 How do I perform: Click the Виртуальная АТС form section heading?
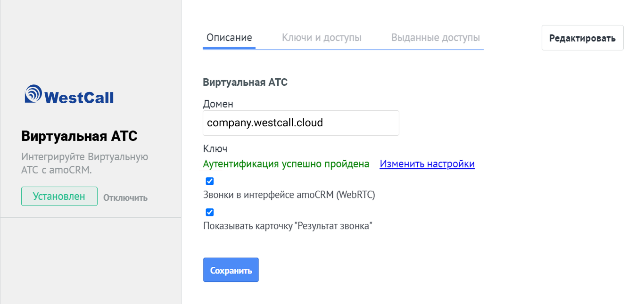[x=245, y=82]
